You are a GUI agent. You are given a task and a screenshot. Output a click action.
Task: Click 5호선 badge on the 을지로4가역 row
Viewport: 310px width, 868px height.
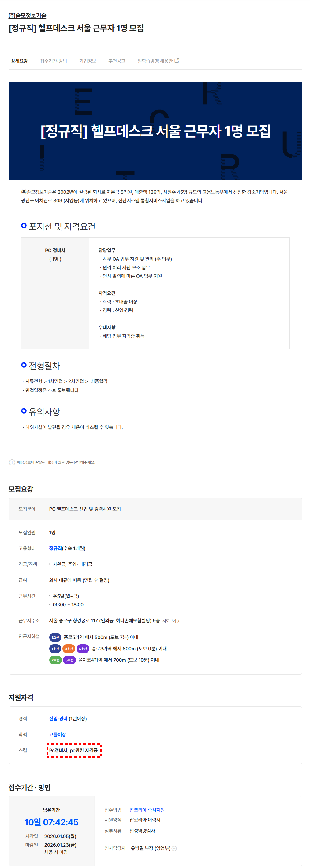(69, 660)
